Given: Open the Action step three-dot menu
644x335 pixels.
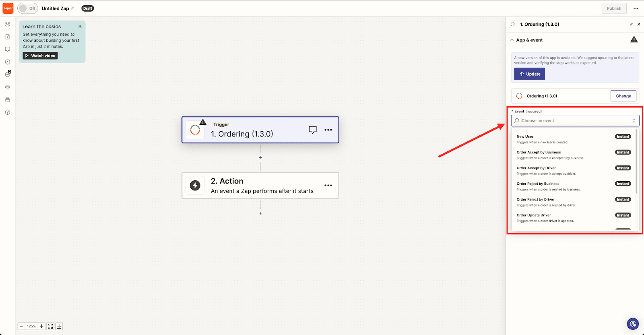Looking at the screenshot, I should coord(328,185).
